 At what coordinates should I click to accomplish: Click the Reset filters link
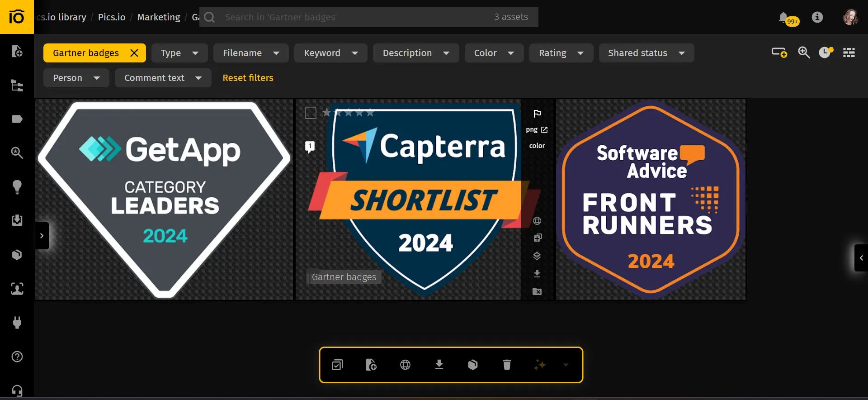248,78
